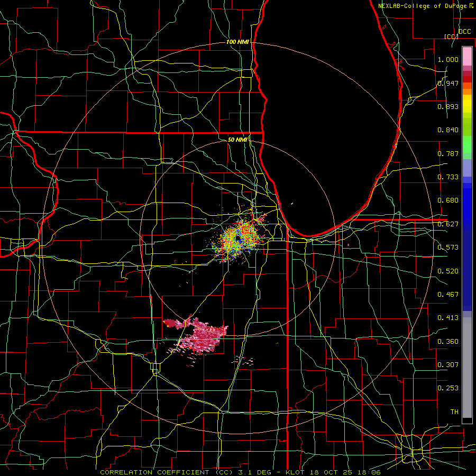Click the [CC] units label

click(451, 36)
